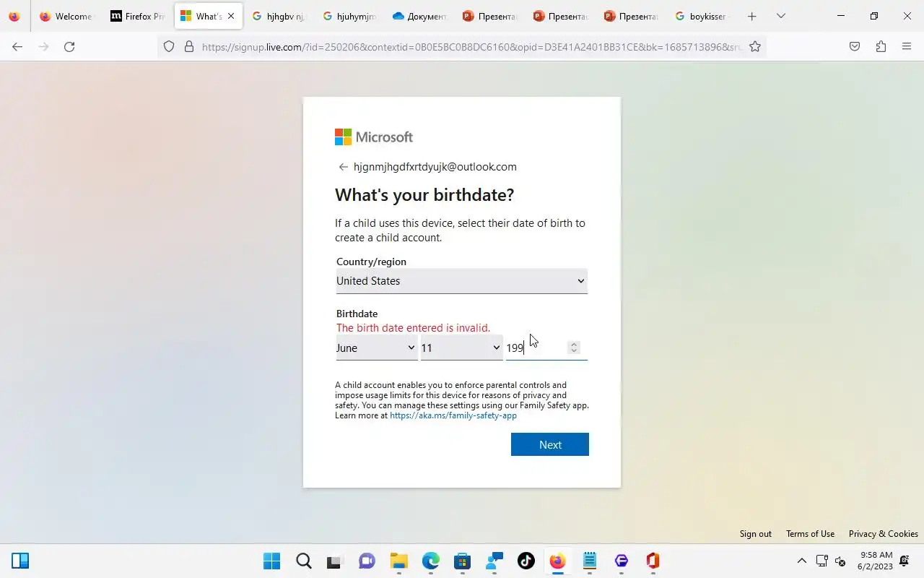Viewport: 924px width, 578px height.
Task: Open the birth day dropdown showing 11
Action: [461, 348]
